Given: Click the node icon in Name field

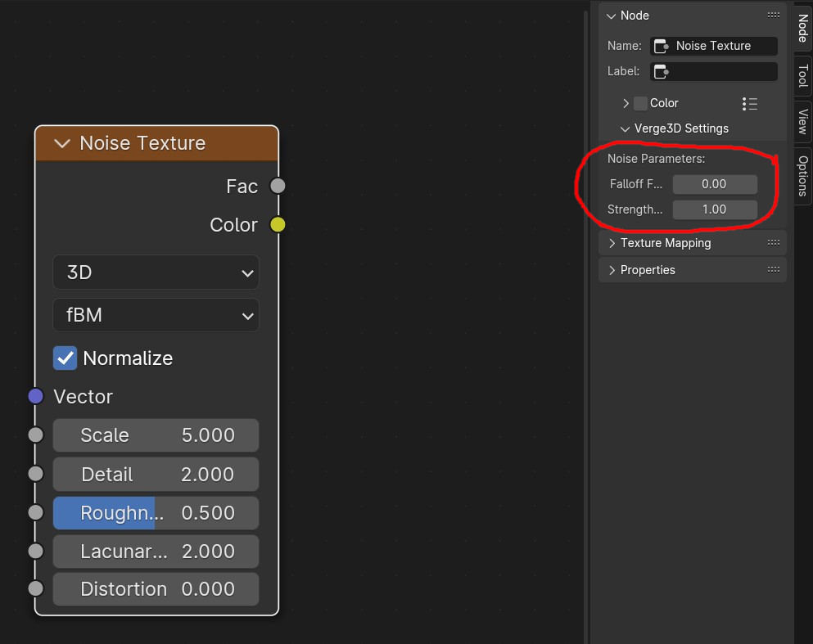Looking at the screenshot, I should coord(661,46).
